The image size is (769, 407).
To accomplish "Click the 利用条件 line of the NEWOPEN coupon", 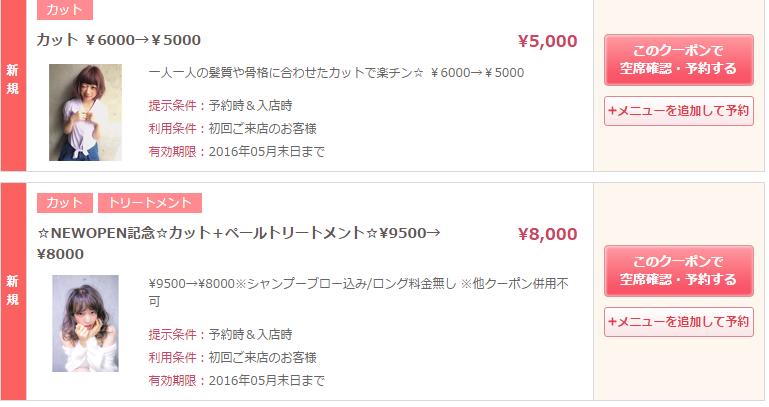I will point(232,357).
